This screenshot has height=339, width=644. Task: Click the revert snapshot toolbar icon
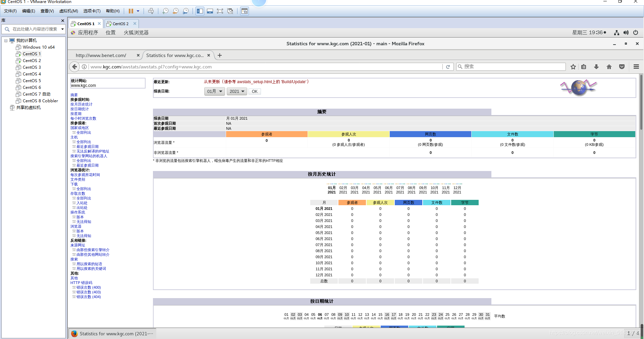(x=175, y=11)
